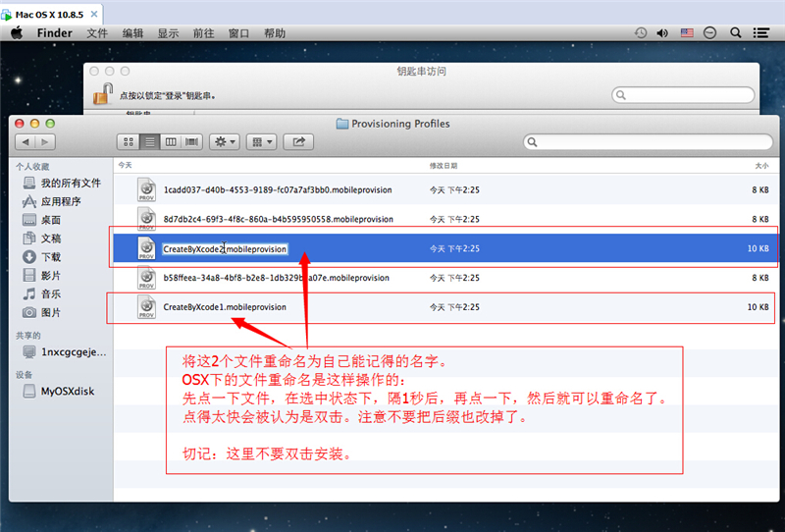Click PROV icon of 8d7db2c4 file

coord(146,219)
